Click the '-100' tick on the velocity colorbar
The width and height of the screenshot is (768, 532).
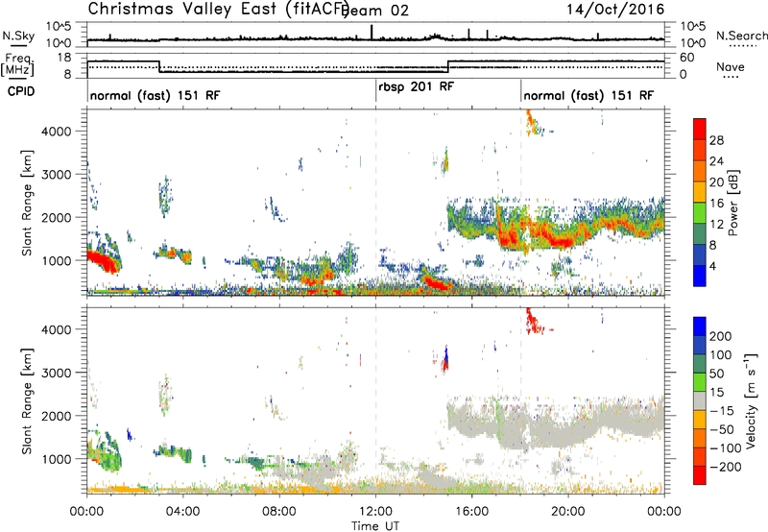pos(726,448)
